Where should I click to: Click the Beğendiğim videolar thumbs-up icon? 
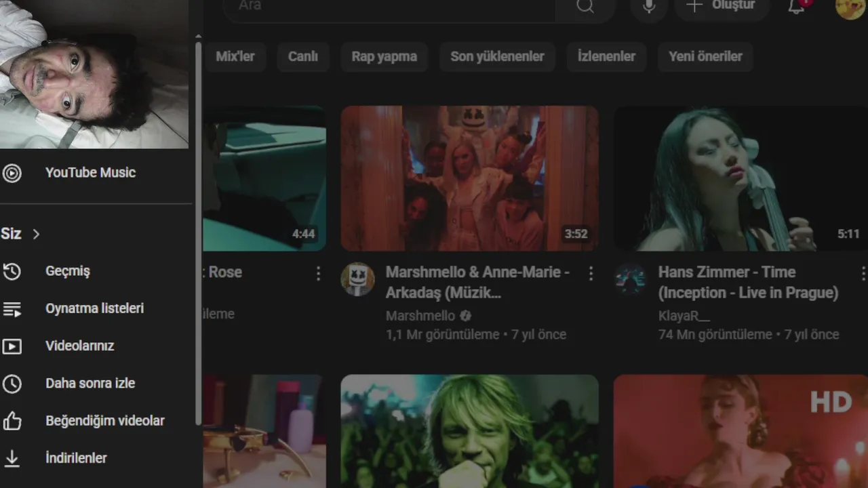tap(12, 421)
